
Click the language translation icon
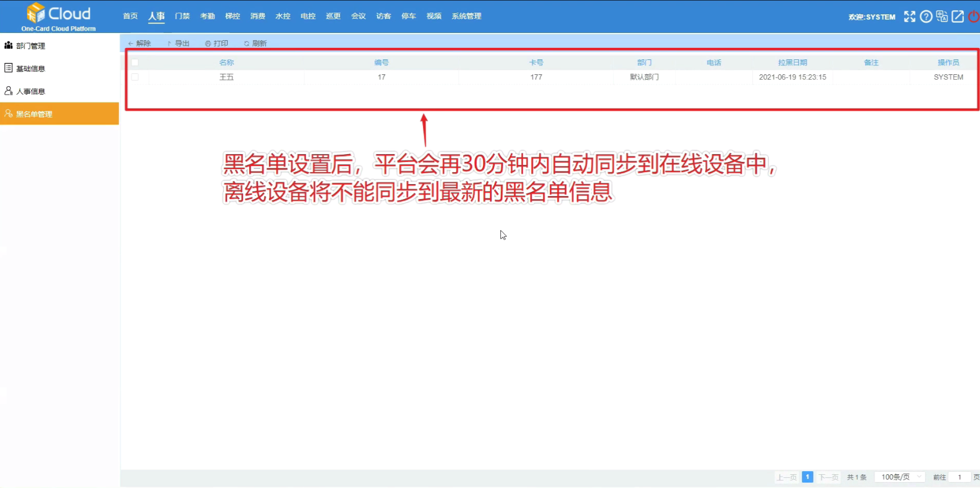[x=942, y=17]
